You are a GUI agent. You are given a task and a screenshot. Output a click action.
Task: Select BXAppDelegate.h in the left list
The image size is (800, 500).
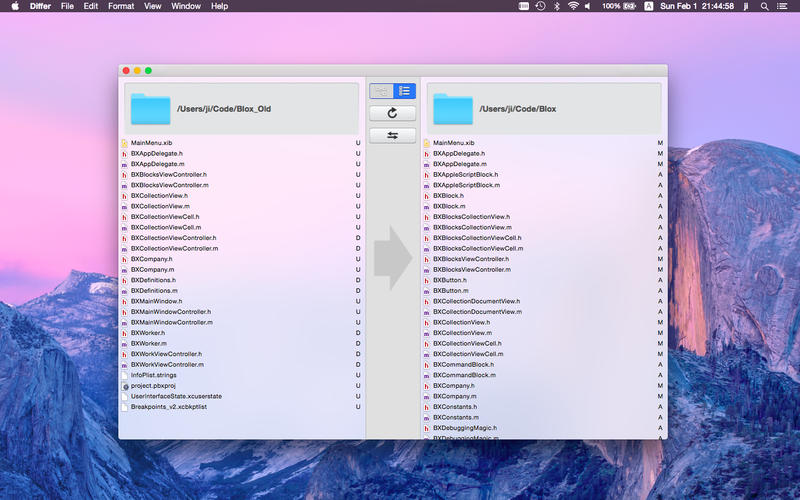coord(242,154)
